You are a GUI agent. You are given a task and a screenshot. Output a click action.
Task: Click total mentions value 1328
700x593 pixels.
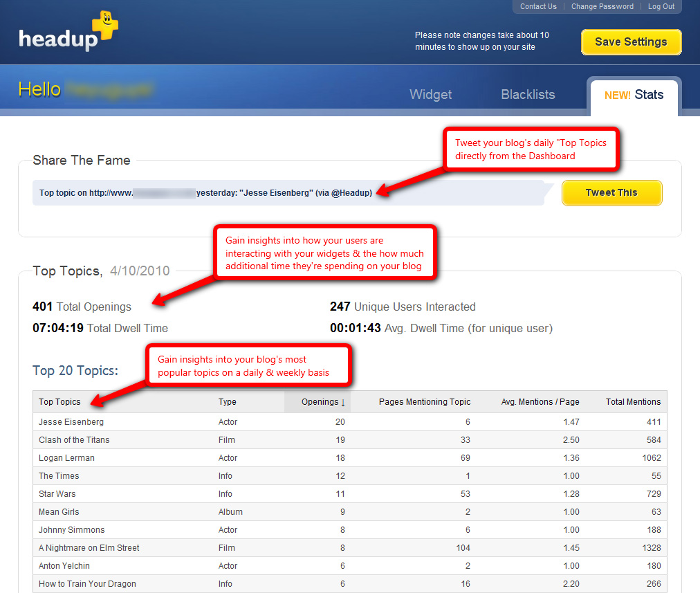(652, 548)
